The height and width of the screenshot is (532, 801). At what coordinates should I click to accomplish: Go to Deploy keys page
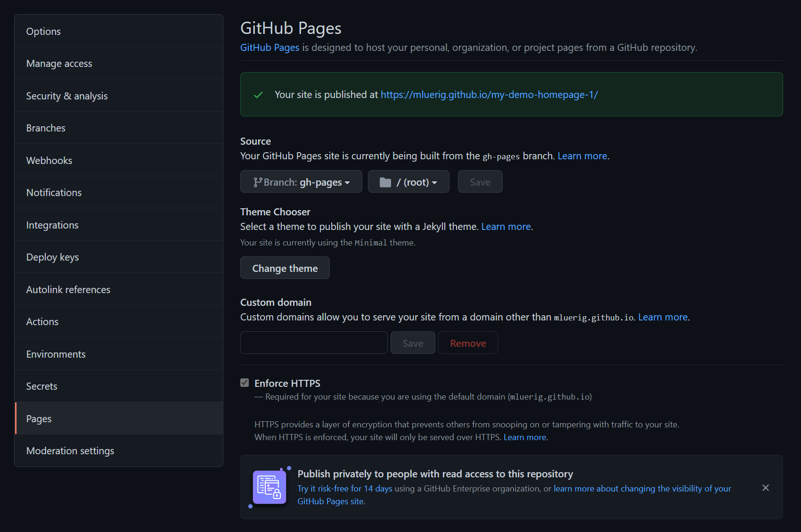point(119,257)
